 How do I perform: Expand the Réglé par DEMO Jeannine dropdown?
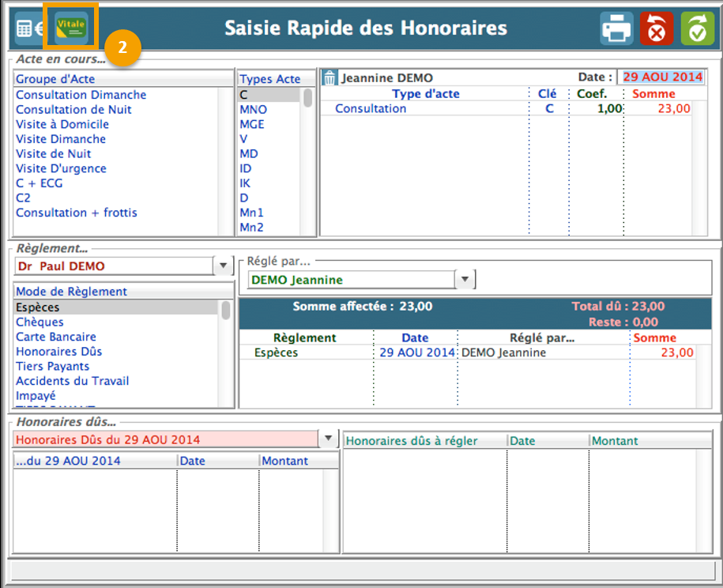click(x=465, y=280)
